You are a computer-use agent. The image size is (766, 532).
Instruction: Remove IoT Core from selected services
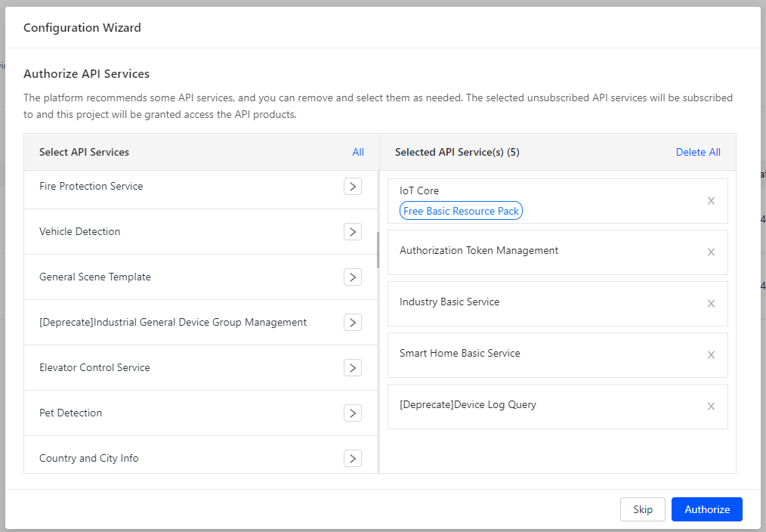coord(711,201)
